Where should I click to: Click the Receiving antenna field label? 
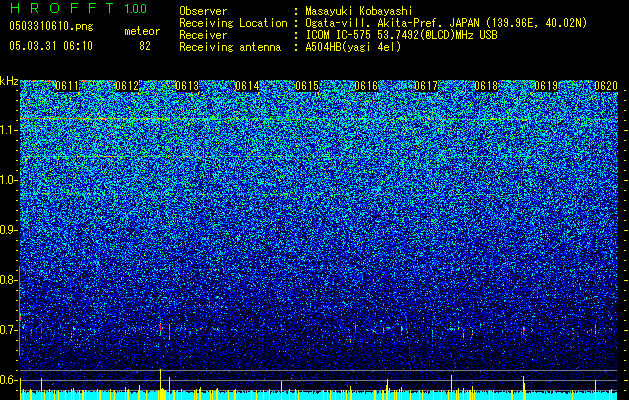point(230,47)
